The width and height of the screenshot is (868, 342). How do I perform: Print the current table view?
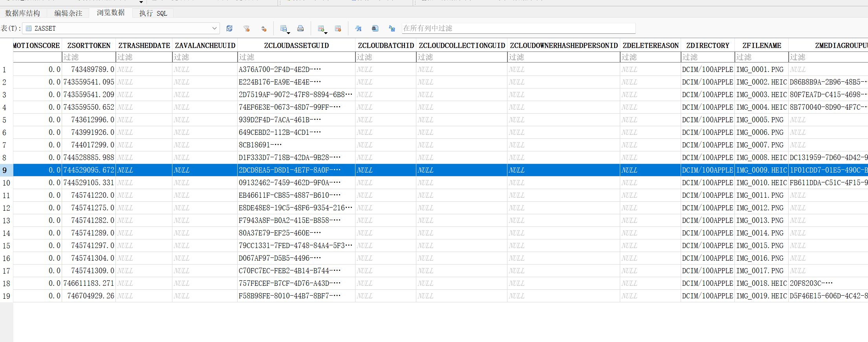coord(300,28)
